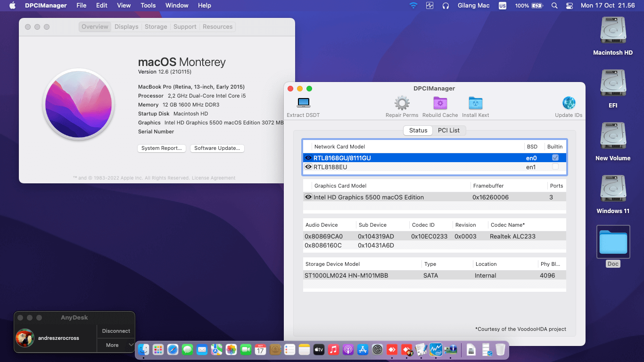Open Apple Music in the Dock
This screenshot has height=362, width=644.
[333, 350]
